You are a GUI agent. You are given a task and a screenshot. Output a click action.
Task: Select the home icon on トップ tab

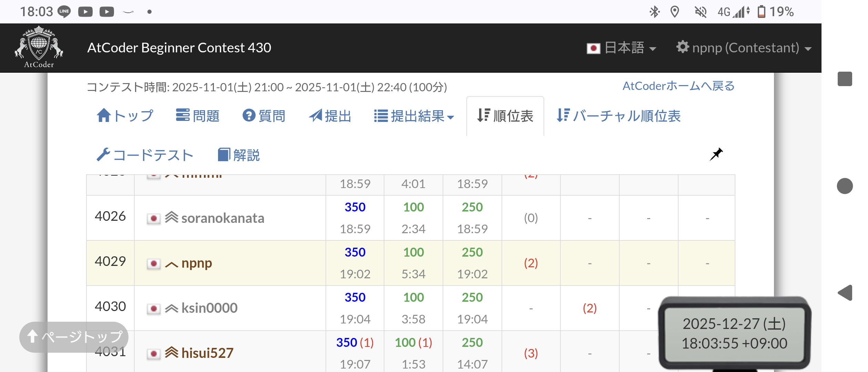pos(104,115)
